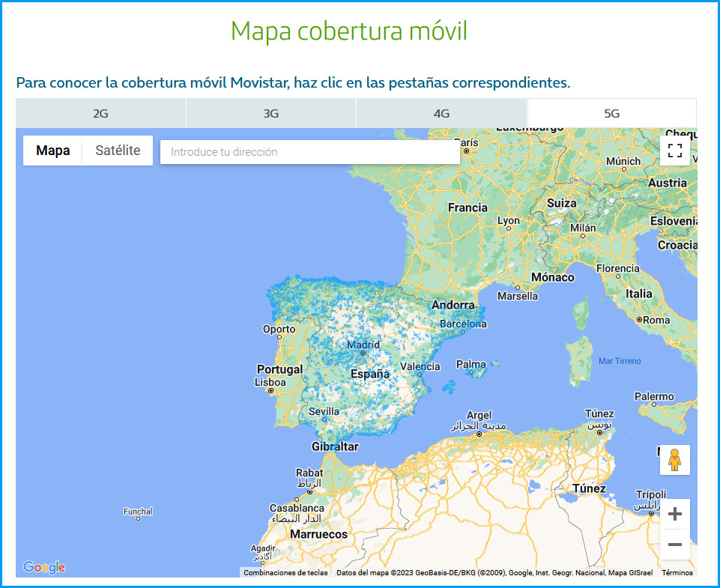Click the Gibraltar label
The height and width of the screenshot is (588, 720).
[335, 446]
